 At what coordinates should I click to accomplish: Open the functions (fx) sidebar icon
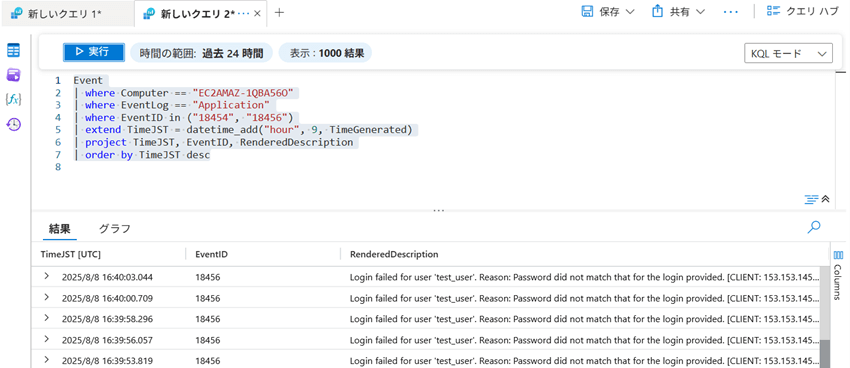tap(14, 99)
